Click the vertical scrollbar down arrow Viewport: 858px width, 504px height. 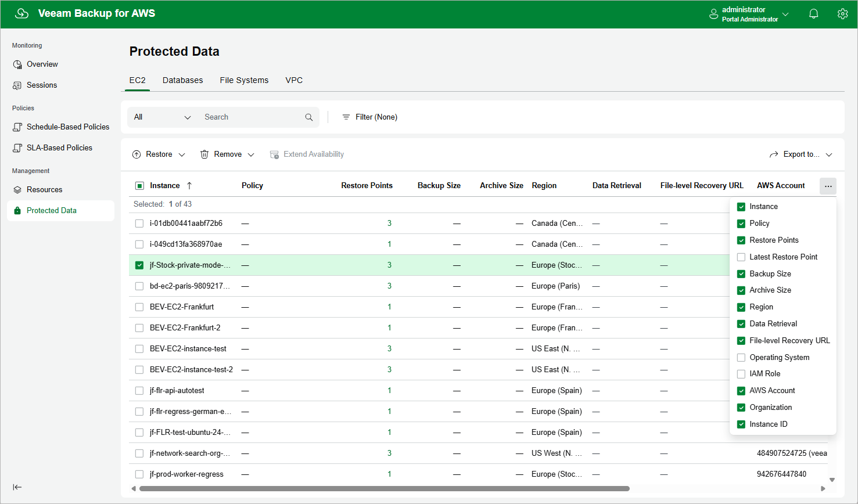tap(832, 480)
